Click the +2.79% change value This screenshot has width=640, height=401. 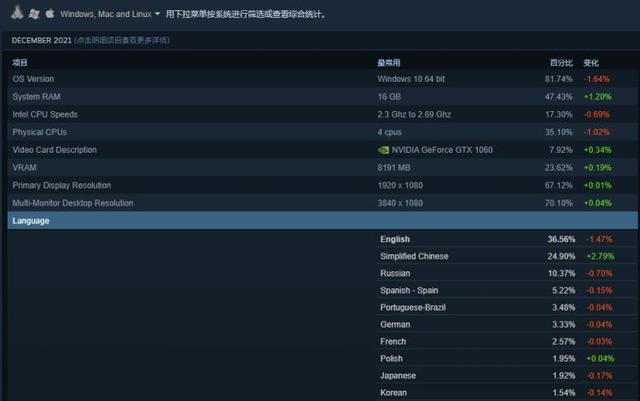pos(600,256)
